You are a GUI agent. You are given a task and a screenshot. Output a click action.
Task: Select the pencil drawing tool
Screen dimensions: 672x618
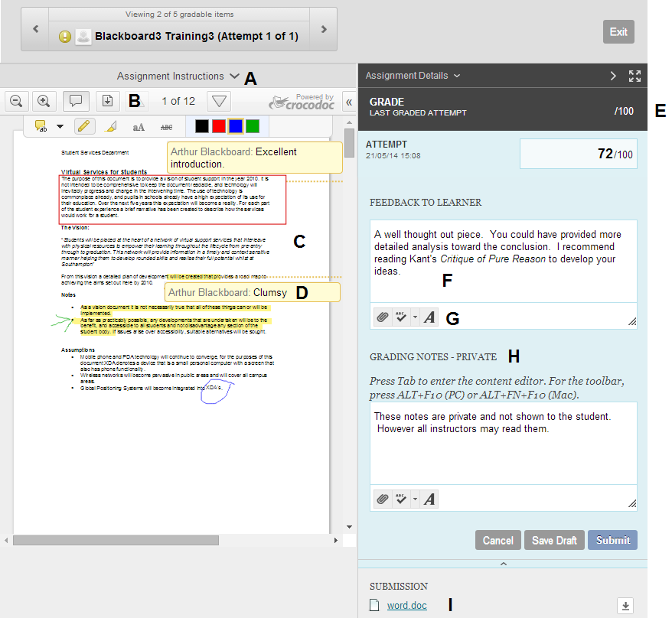[84, 126]
